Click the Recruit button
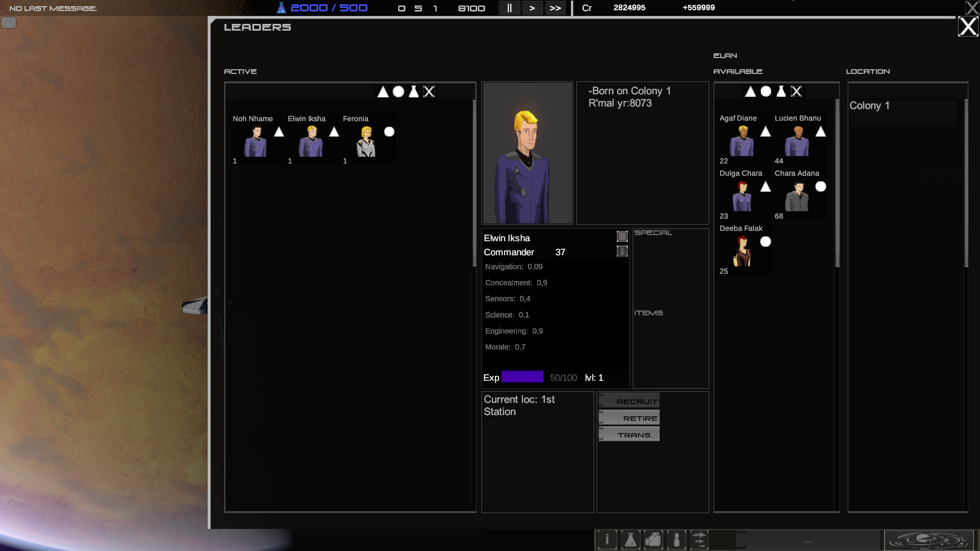The image size is (980, 551). pos(629,400)
